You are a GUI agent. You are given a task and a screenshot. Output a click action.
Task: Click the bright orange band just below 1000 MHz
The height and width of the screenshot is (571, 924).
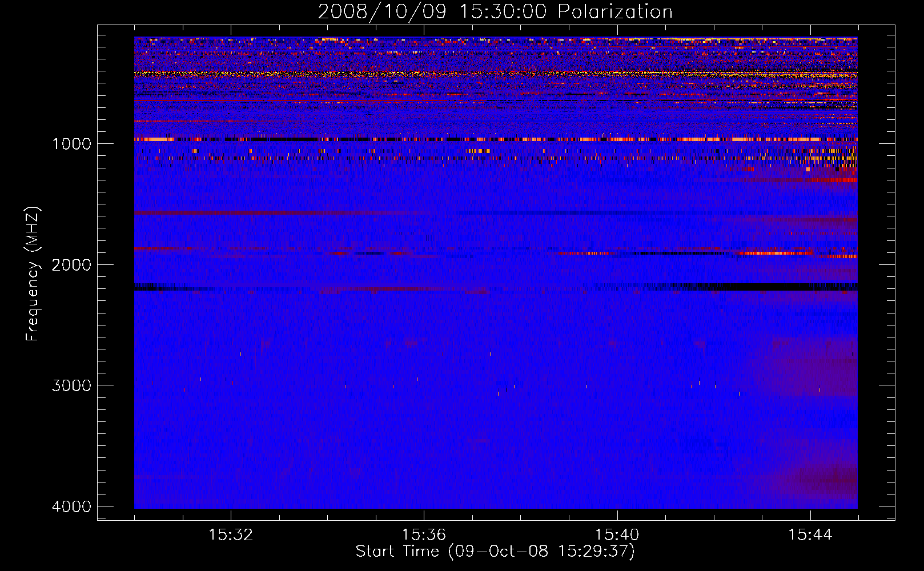tap(496, 139)
